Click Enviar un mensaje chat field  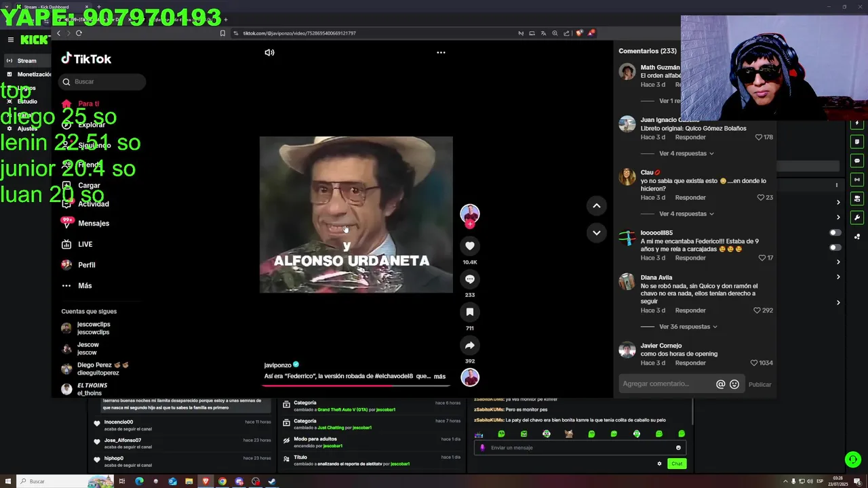pyautogui.click(x=580, y=447)
